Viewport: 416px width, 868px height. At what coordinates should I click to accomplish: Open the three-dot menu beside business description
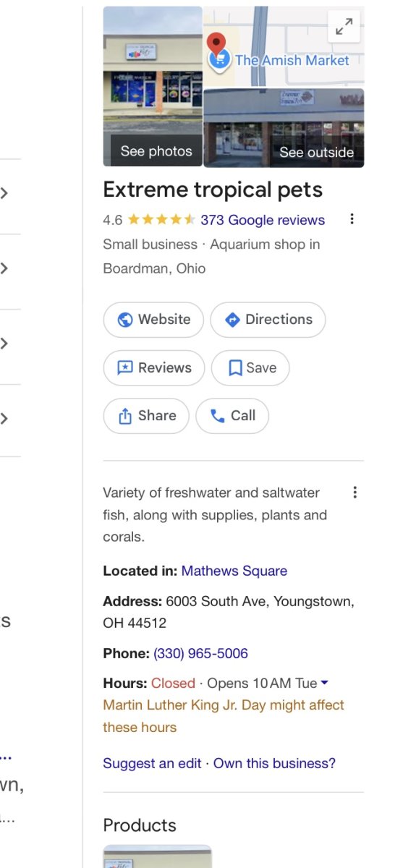[x=355, y=493]
